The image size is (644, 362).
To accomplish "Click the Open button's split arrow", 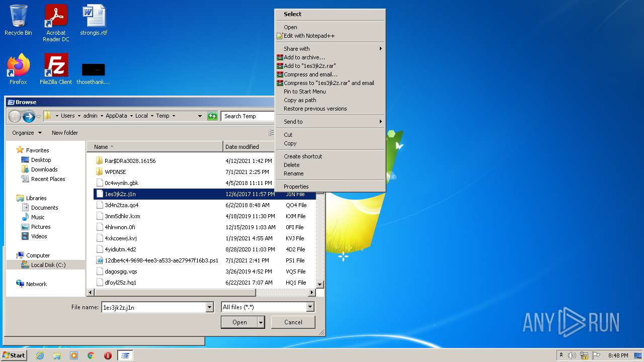I will click(261, 322).
